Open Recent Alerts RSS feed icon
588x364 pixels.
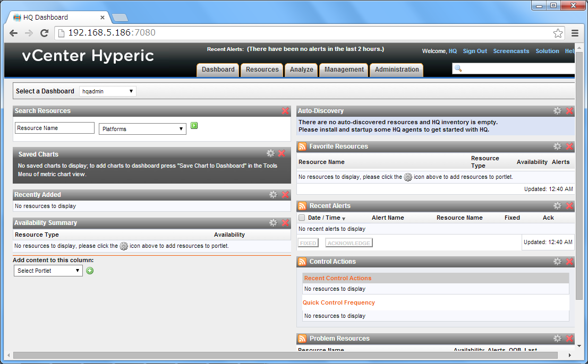coord(302,205)
